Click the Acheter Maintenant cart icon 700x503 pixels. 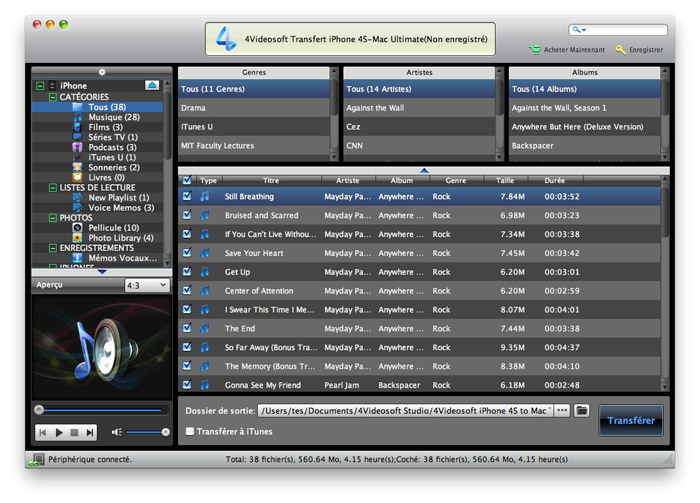click(535, 49)
